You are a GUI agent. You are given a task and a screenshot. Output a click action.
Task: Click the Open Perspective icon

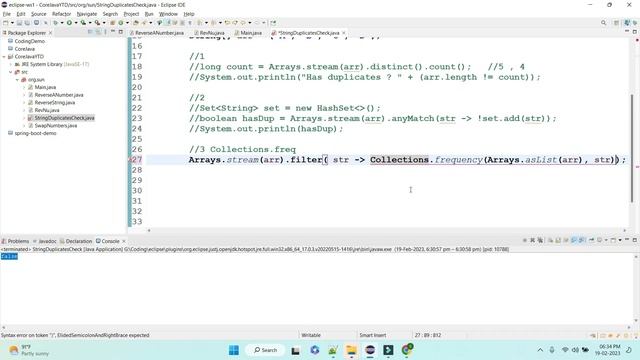616,23
